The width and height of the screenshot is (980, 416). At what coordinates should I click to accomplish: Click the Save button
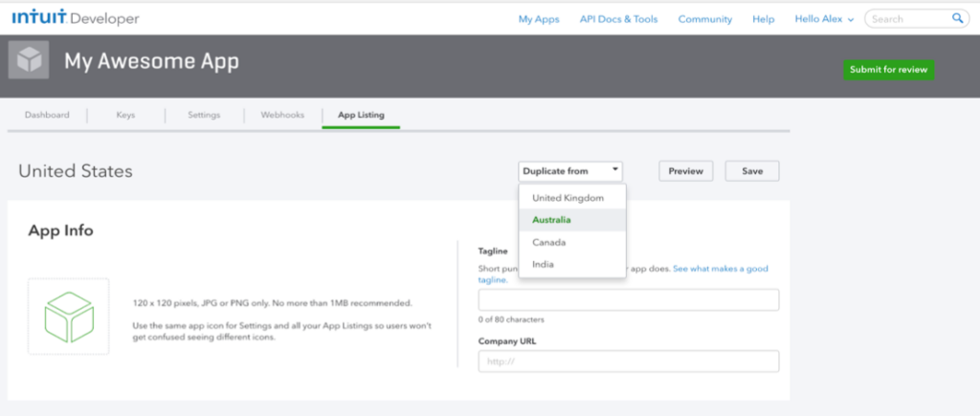point(752,171)
